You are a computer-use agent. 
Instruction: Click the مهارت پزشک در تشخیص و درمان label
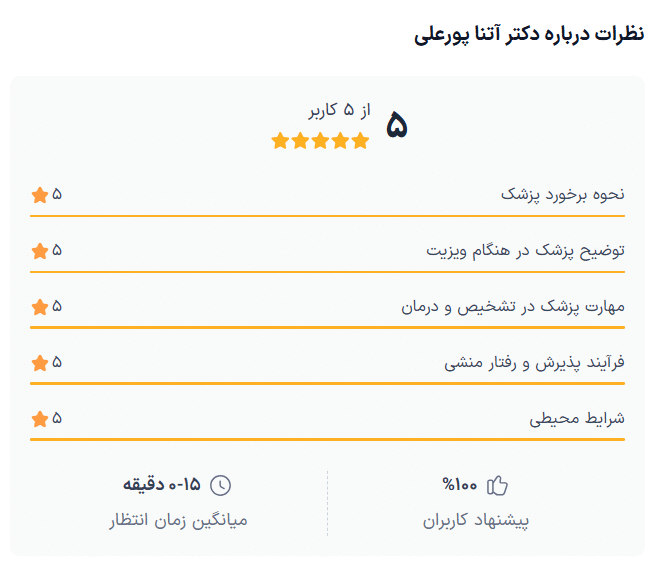coord(512,306)
